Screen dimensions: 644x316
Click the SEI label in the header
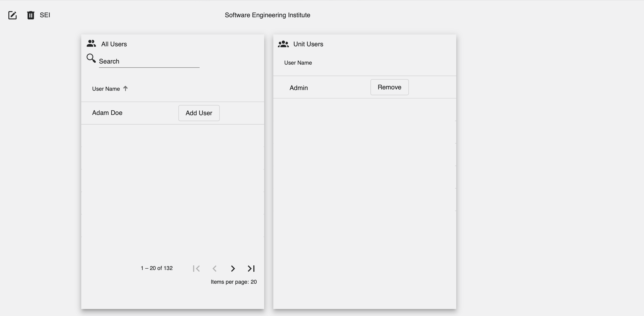45,15
